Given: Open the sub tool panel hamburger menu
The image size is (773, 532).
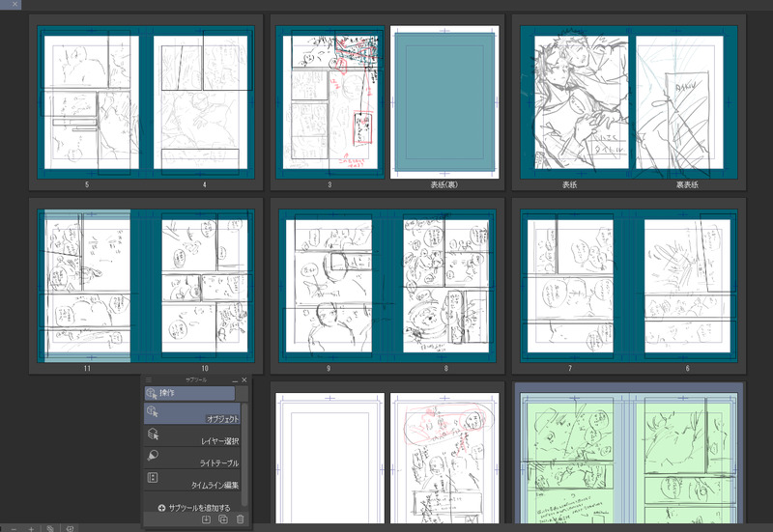Looking at the screenshot, I should [x=149, y=379].
